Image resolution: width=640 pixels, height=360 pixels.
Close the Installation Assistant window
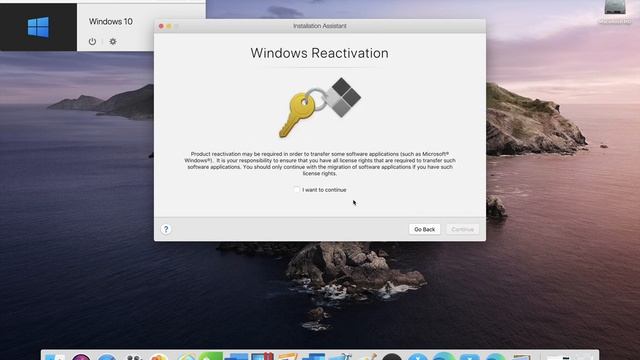[x=161, y=26]
